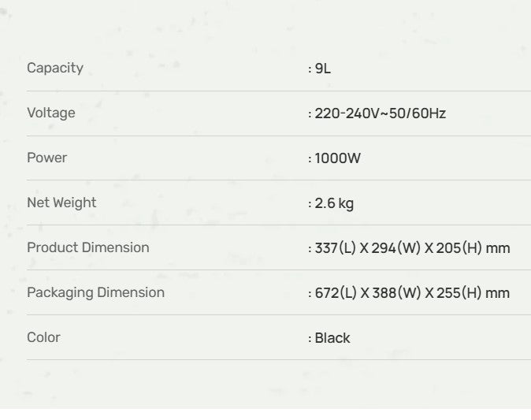Click the Voltage label

[x=51, y=113]
